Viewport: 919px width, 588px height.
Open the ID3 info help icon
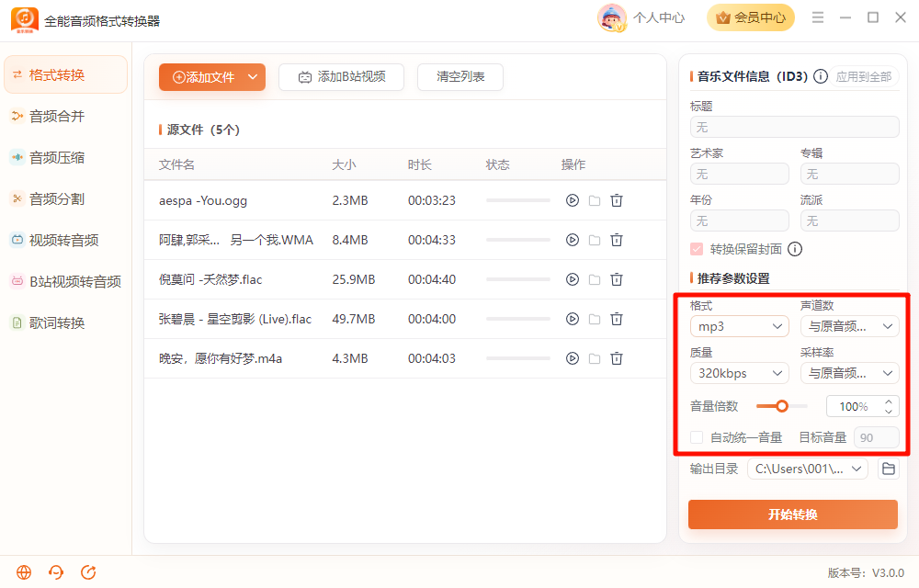821,76
